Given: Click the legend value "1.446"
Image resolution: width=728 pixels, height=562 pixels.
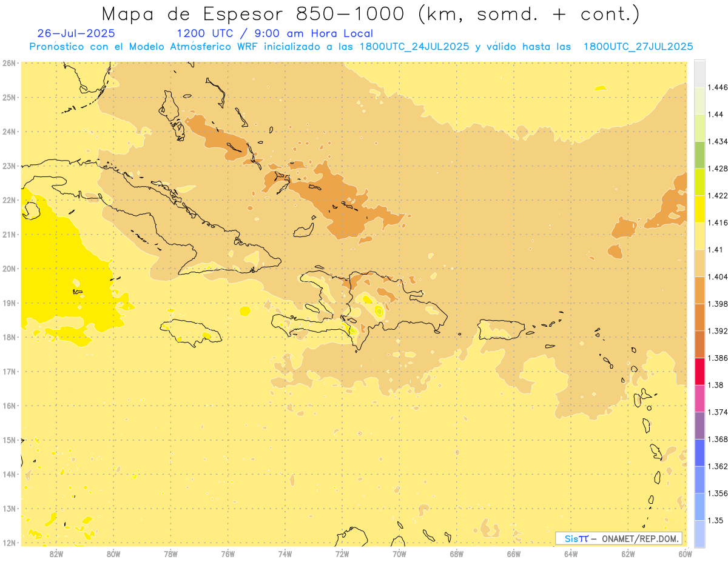Looking at the screenshot, I should [718, 87].
